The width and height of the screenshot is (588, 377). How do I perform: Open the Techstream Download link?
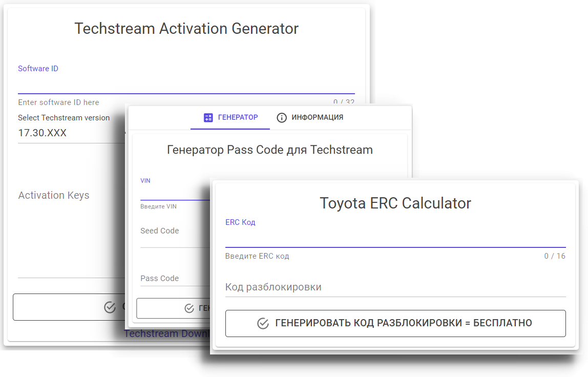[167, 334]
